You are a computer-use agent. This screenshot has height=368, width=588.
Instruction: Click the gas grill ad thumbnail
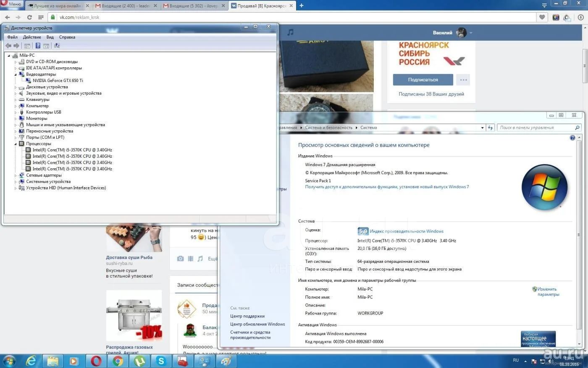pos(134,316)
